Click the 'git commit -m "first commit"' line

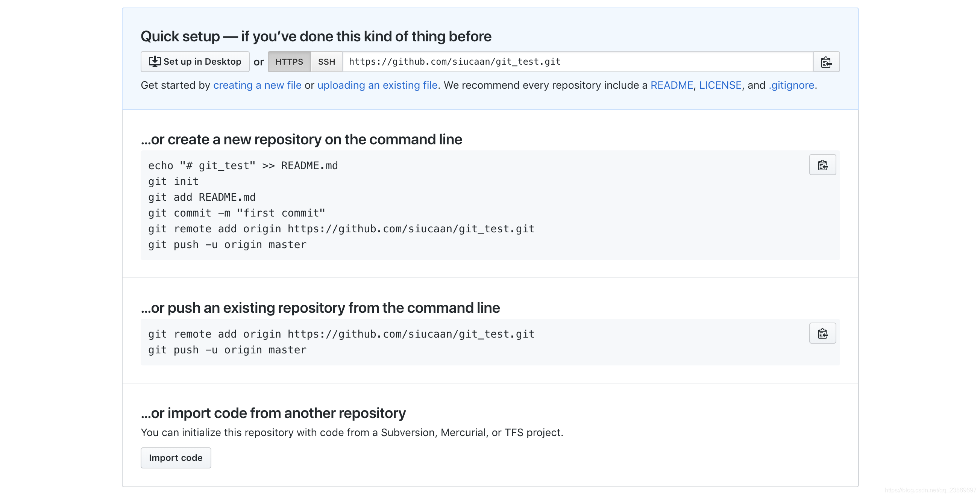[237, 213]
